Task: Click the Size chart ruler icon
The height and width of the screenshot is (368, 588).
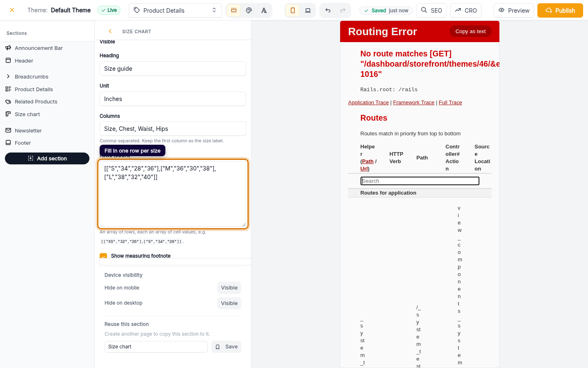Action: [x=8, y=114]
